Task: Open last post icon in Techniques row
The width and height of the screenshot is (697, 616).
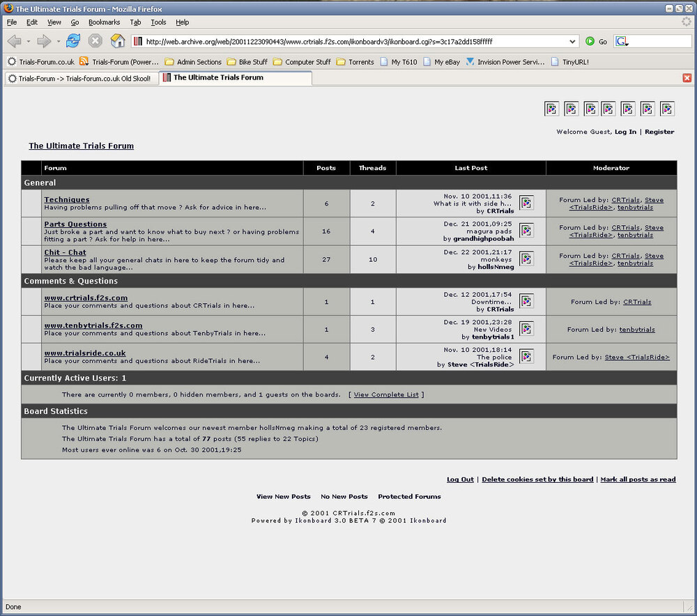Action: tap(526, 203)
